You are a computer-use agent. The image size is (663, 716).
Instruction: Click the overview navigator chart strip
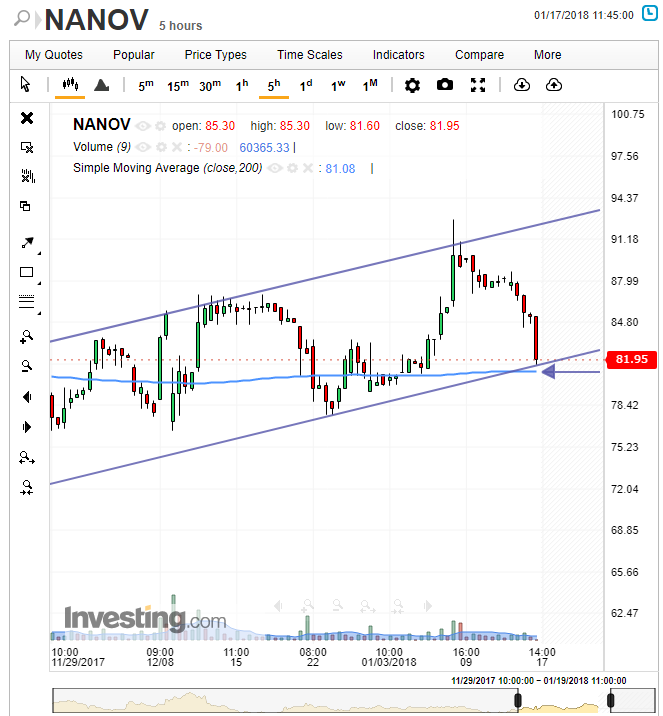(x=354, y=700)
